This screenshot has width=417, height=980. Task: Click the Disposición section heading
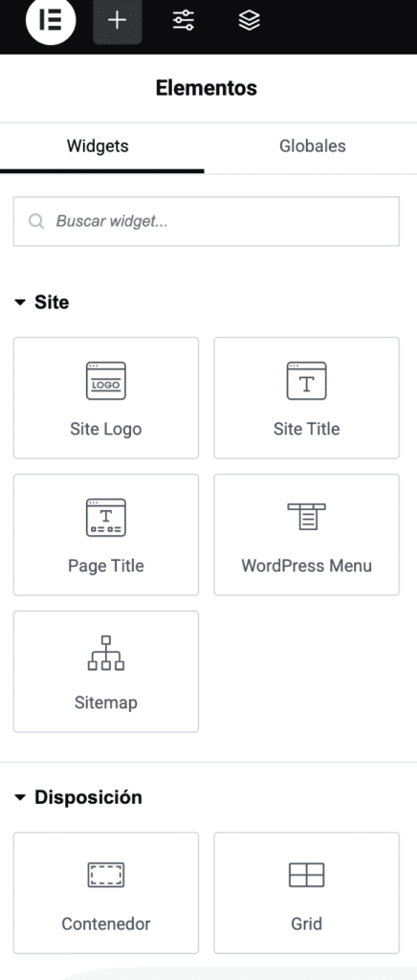click(88, 797)
